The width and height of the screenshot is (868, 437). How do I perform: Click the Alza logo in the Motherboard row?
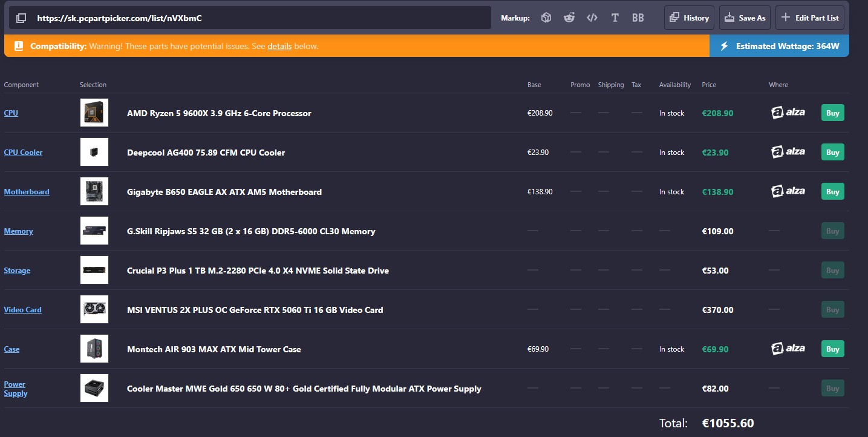(788, 191)
